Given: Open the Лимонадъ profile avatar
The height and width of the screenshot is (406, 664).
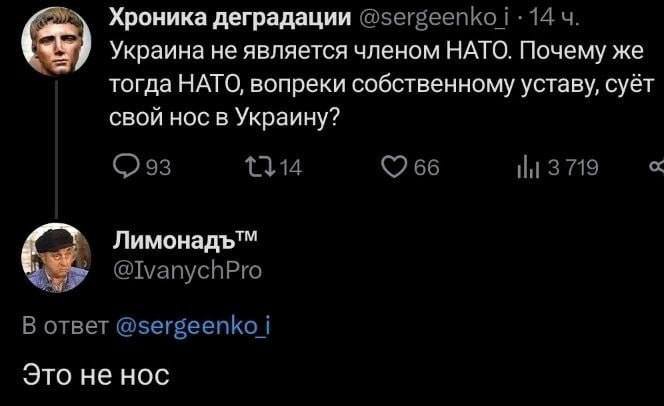Looking at the screenshot, I should point(56,256).
